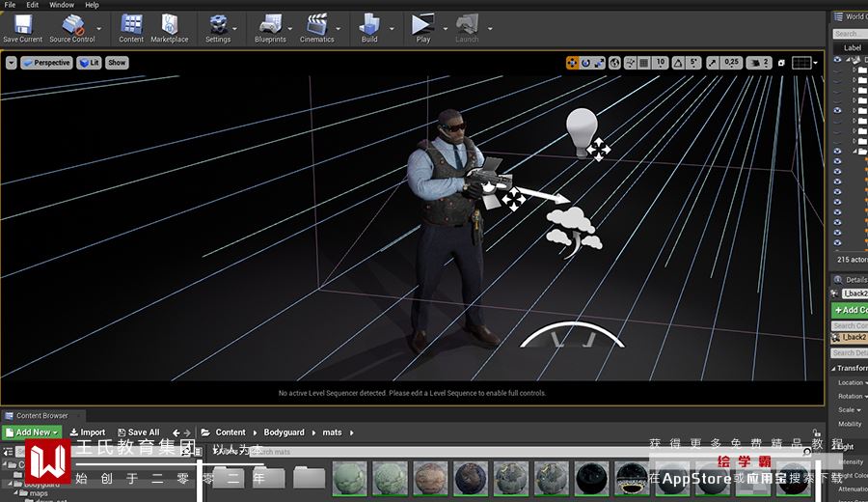Open Source Control from the toolbar
The image size is (868, 502).
tap(72, 28)
